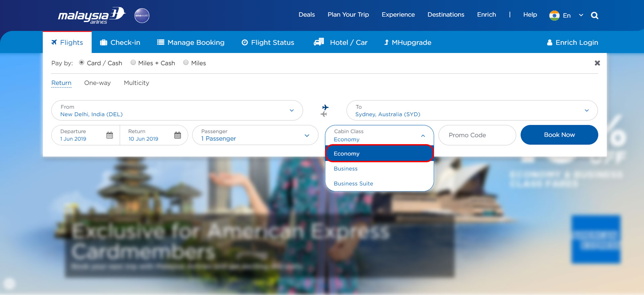The width and height of the screenshot is (644, 295).
Task: Open the Passenger count dropdown
Action: 307,135
